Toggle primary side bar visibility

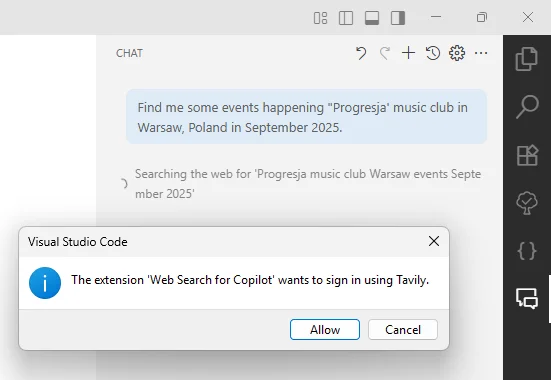click(346, 18)
